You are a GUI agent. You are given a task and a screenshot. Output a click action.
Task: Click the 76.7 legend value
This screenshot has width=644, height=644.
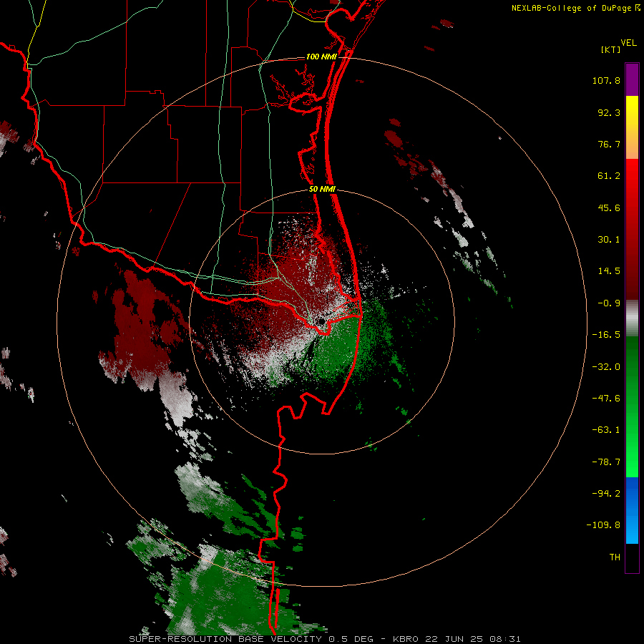coord(609,144)
